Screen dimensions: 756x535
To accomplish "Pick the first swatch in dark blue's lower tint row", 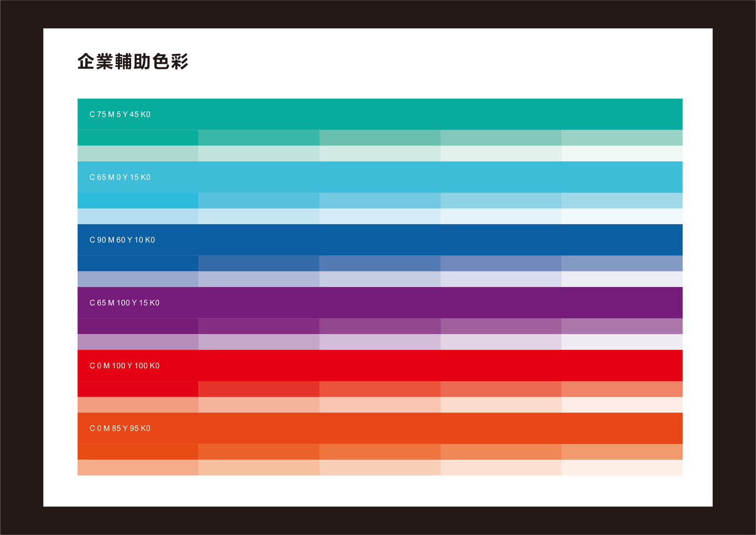I will tap(138, 279).
